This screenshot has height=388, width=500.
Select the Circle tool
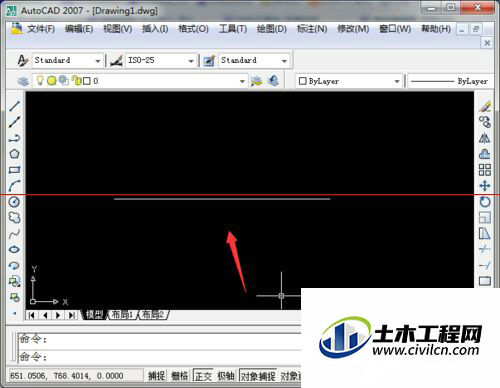pyautogui.click(x=14, y=202)
